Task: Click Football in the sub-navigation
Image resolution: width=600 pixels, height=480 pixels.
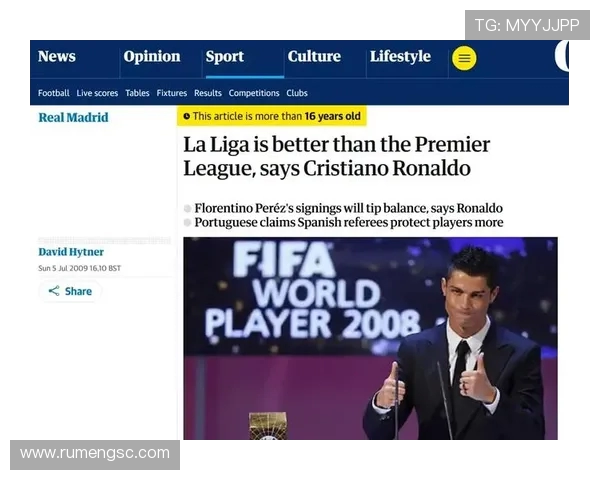Action: point(54,93)
